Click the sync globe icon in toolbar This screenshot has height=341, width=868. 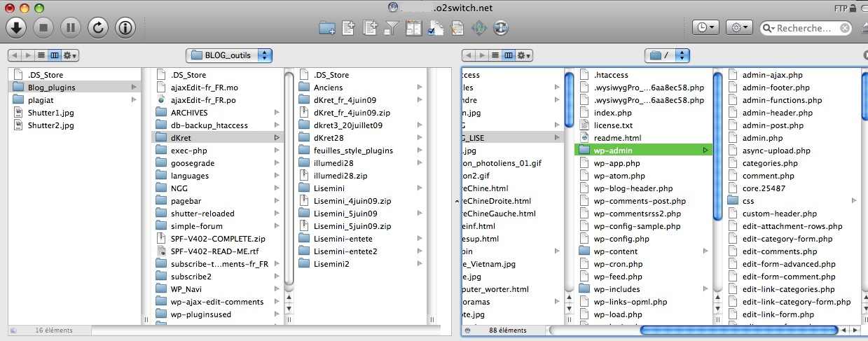pos(500,28)
